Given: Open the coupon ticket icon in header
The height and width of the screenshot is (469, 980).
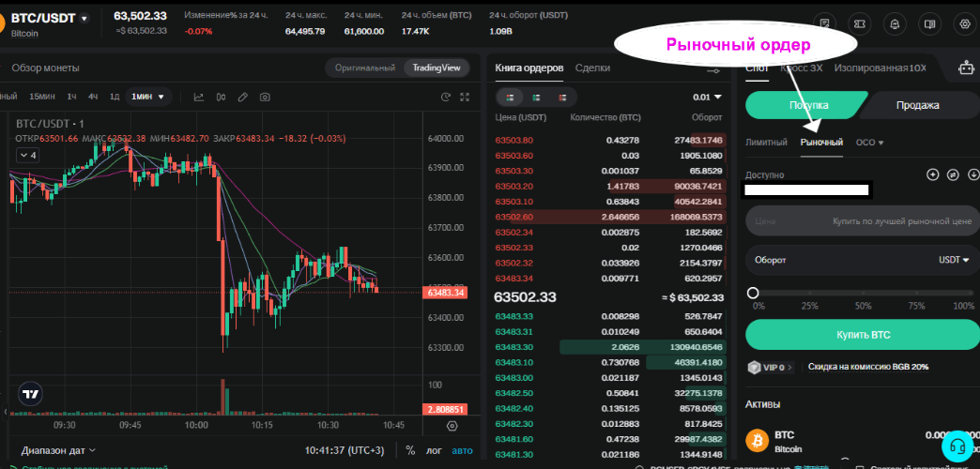Looking at the screenshot, I should coord(860,23).
